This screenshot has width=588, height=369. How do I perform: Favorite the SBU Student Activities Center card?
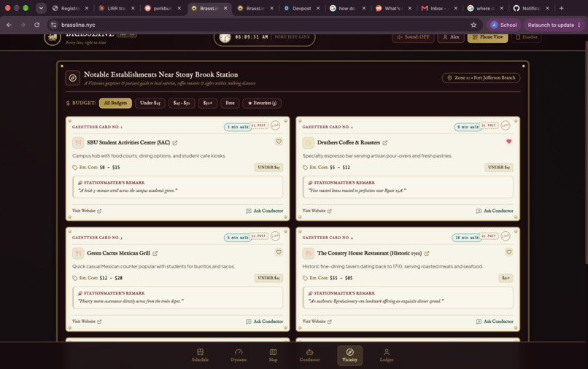pyautogui.click(x=279, y=141)
